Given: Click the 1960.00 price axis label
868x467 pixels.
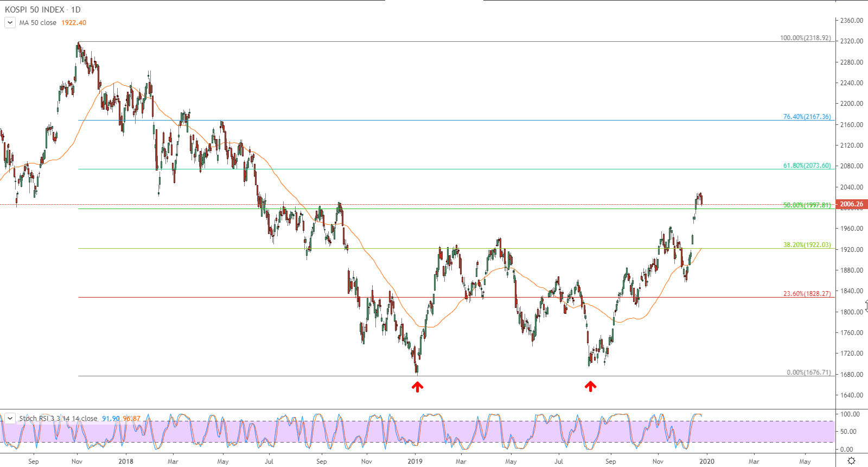Looking at the screenshot, I should point(852,229).
